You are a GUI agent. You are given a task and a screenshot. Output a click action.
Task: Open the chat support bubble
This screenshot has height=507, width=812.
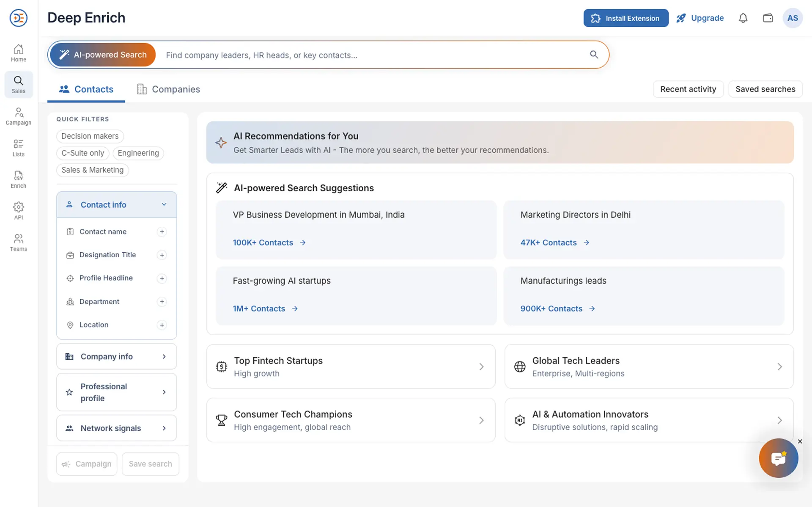click(x=779, y=458)
